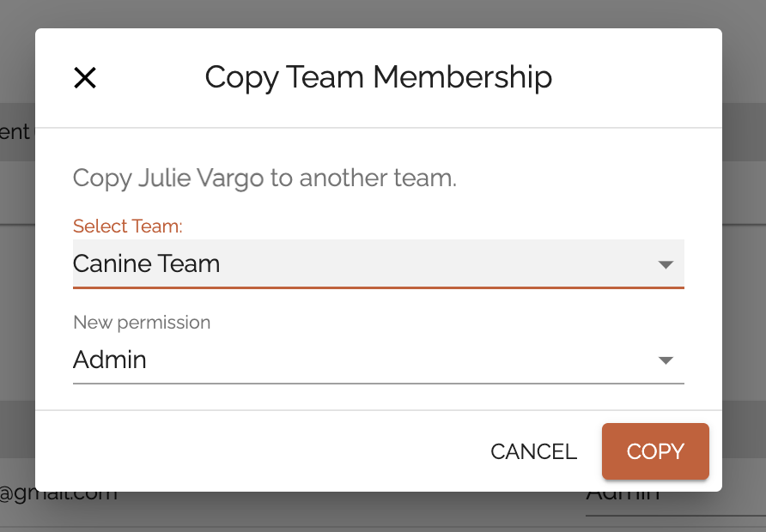The width and height of the screenshot is (766, 532).
Task: Click the dimmed backdrop above the dialog
Action: tap(378, 13)
